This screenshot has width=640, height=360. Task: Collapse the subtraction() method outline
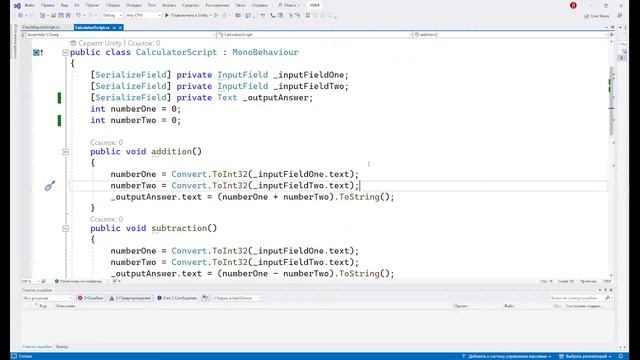pyautogui.click(x=65, y=229)
